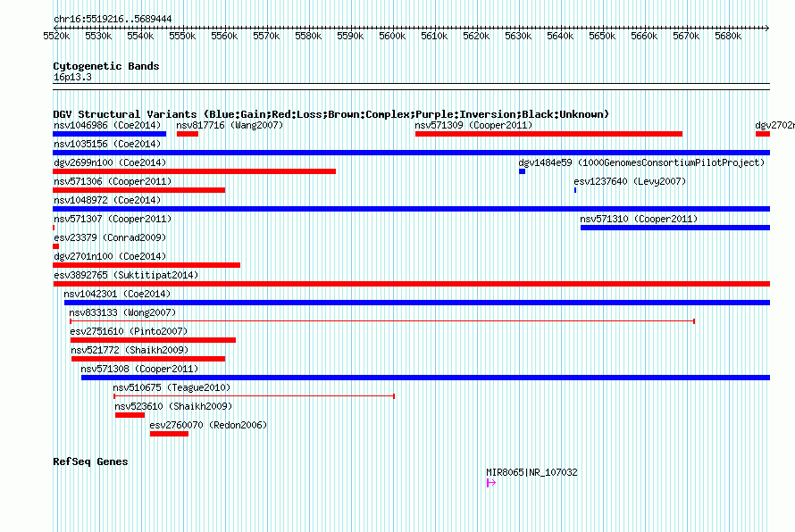Click the 5600k ruler position
Screen dimensions: 795x532
(392, 36)
